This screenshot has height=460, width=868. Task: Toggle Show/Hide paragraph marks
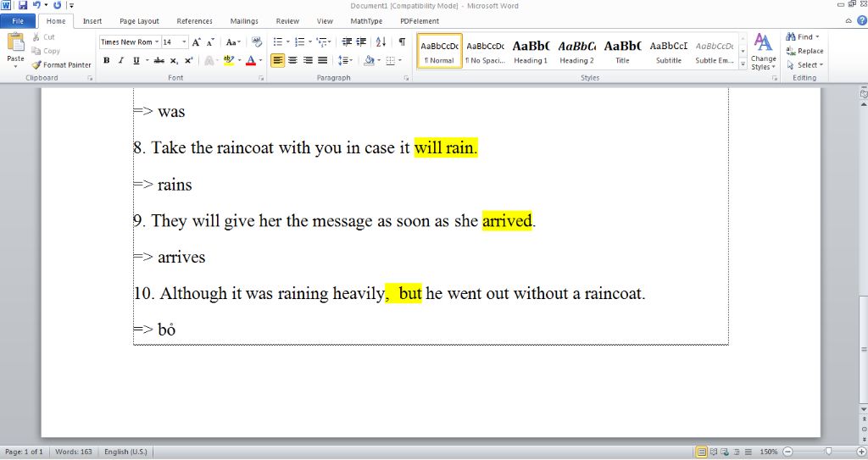tap(402, 42)
